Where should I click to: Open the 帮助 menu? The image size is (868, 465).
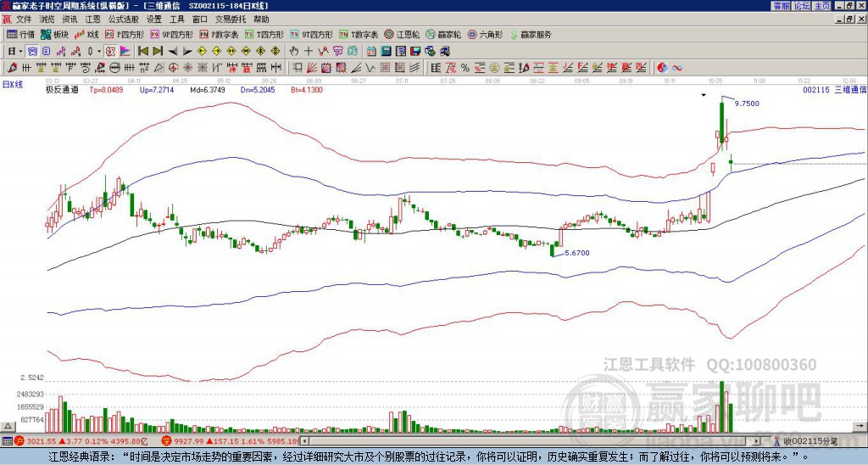click(261, 20)
